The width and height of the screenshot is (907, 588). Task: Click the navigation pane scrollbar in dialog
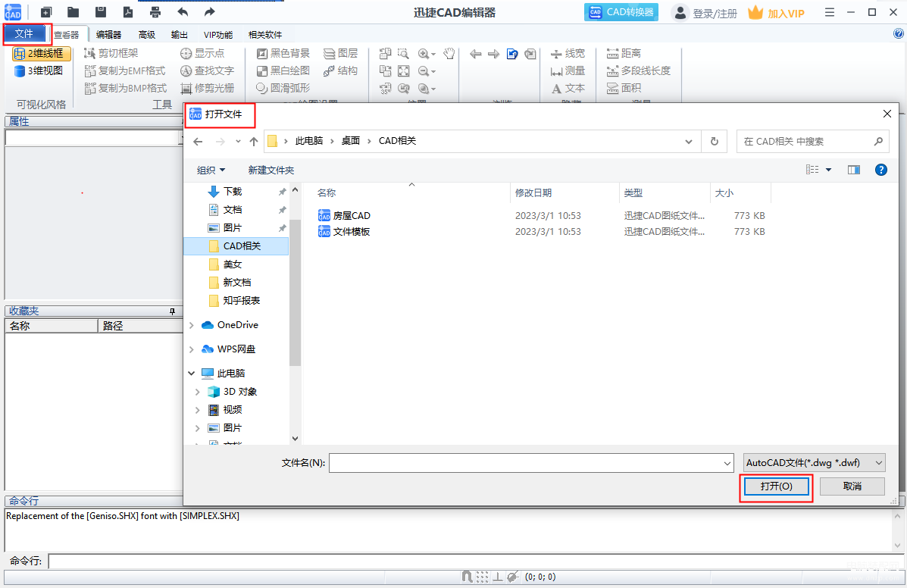295,292
